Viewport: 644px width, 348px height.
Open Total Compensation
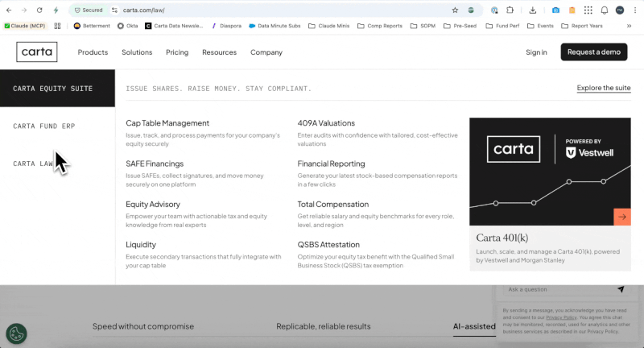point(333,204)
